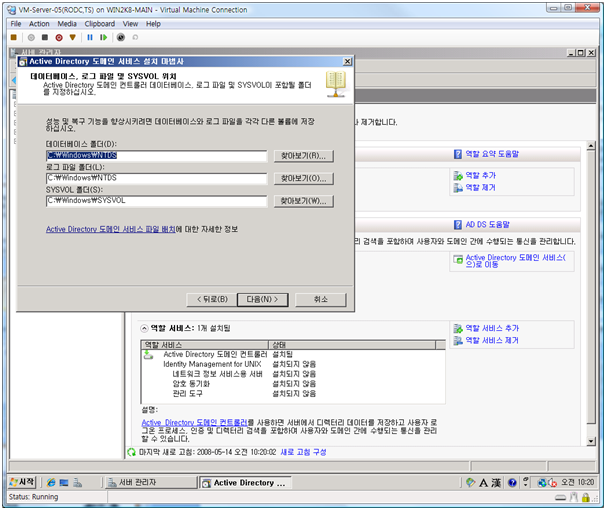Open the AD DS 도움말 link
Screen dimensions: 606x510
coord(487,225)
